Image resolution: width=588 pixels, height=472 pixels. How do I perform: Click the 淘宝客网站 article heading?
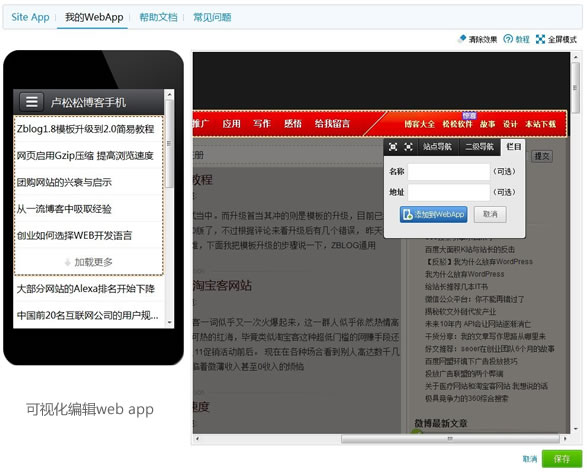pyautogui.click(x=222, y=286)
